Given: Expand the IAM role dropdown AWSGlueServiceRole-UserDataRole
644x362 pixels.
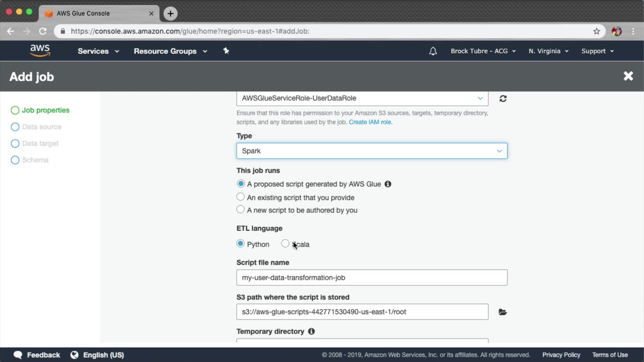Looking at the screenshot, I should tap(362, 98).
